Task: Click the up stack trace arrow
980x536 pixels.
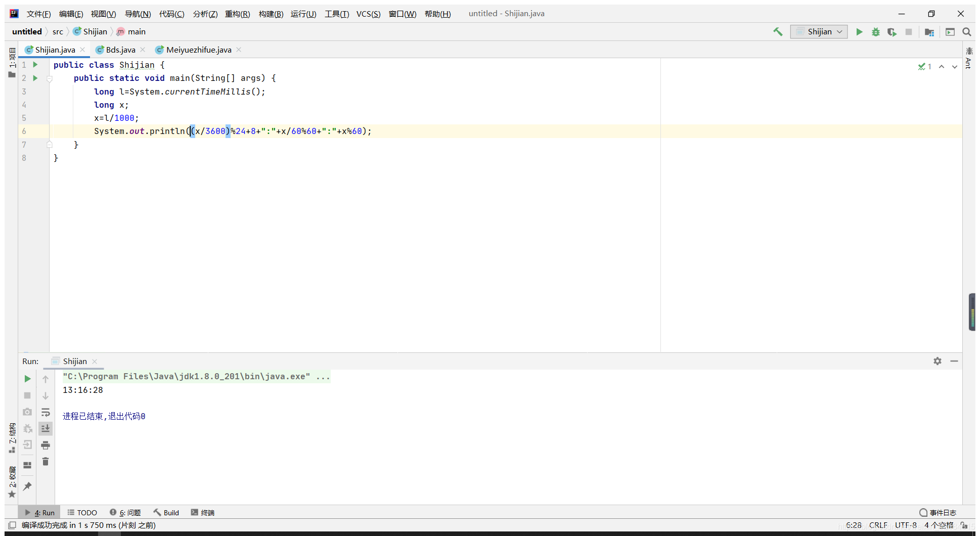Action: pos(46,379)
